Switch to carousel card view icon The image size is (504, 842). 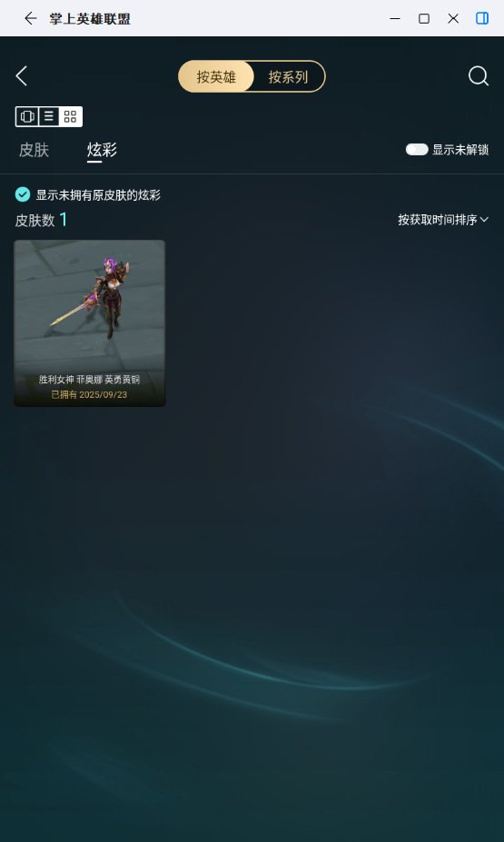pos(27,116)
